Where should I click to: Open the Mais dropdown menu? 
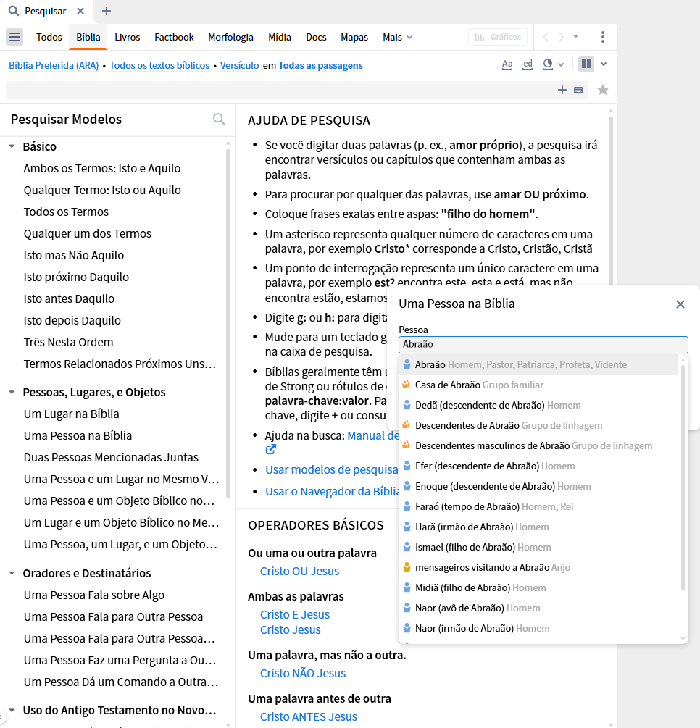[398, 37]
